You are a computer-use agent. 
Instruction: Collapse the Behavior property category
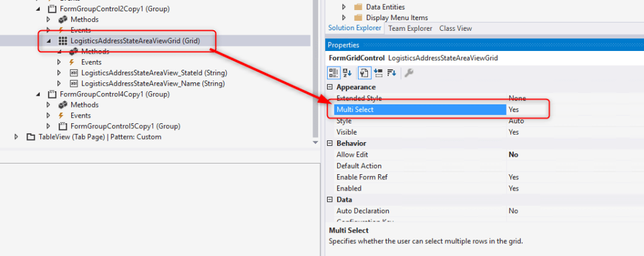click(331, 143)
